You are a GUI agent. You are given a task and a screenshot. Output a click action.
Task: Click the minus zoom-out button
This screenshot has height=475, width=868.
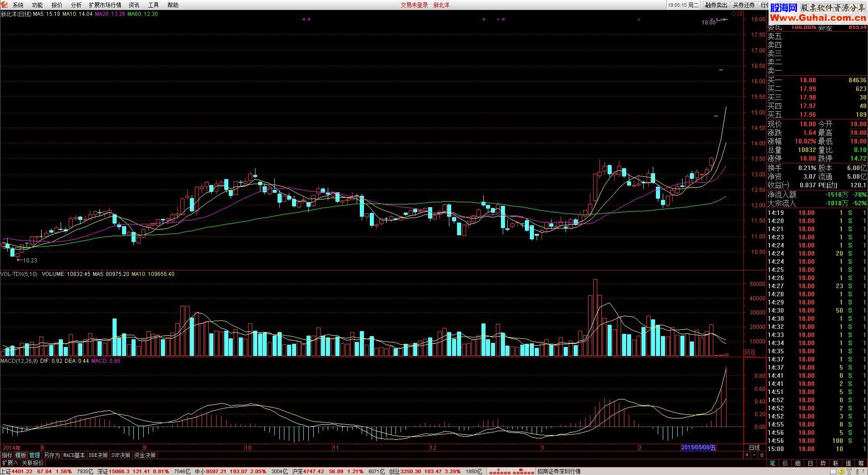click(x=755, y=455)
